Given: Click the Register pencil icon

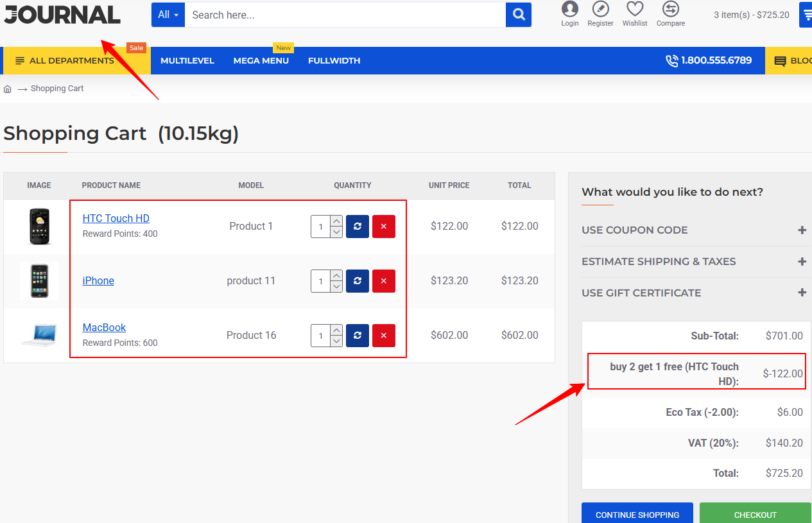Looking at the screenshot, I should tap(600, 9).
